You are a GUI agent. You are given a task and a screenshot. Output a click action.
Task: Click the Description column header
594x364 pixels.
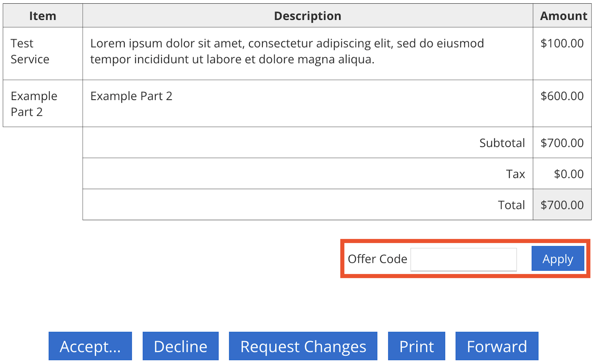point(307,16)
